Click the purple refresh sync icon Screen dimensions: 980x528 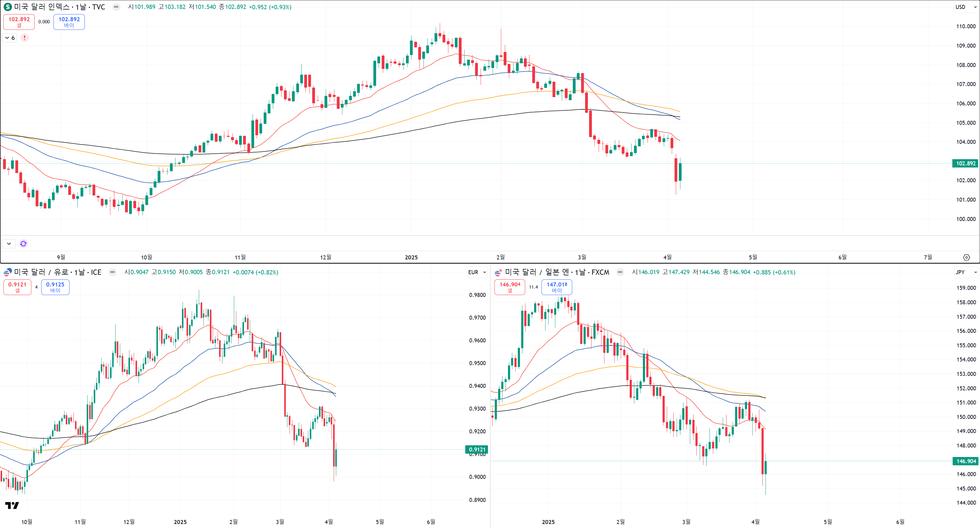tap(23, 243)
